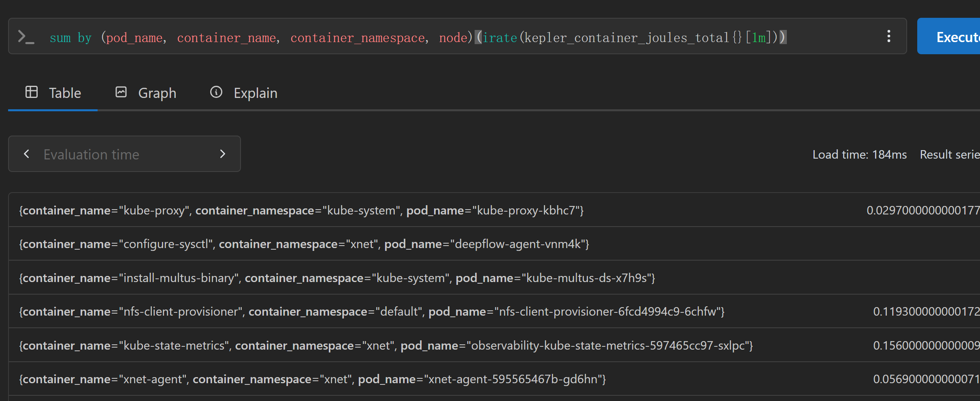Switch to the Table tab
The height and width of the screenshot is (401, 980).
tap(53, 93)
